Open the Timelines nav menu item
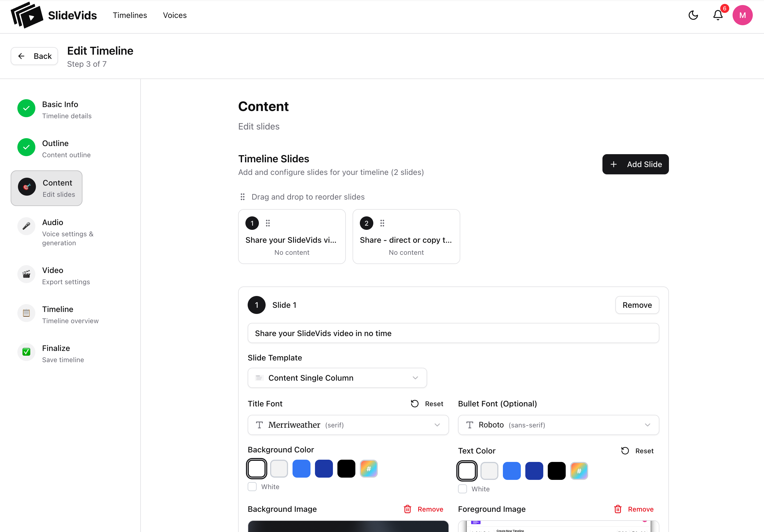This screenshot has height=532, width=764. click(x=130, y=15)
